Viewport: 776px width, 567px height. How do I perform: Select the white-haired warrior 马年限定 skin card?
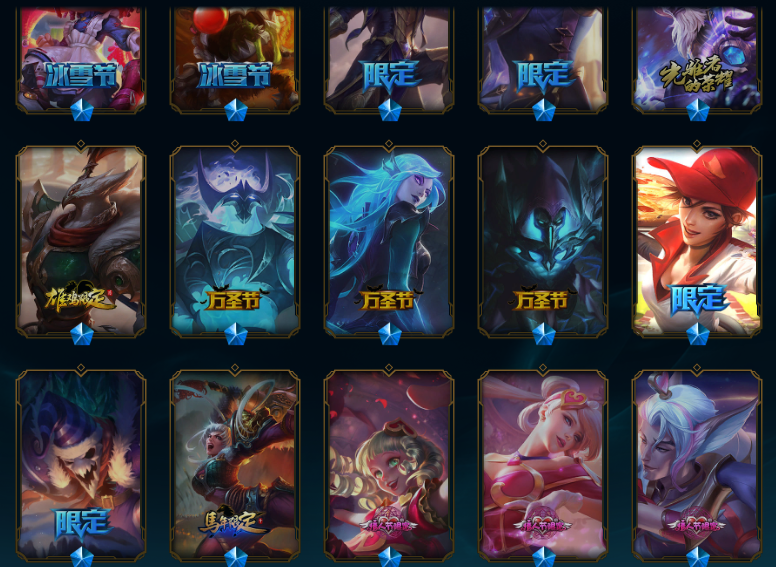pyautogui.click(x=235, y=465)
